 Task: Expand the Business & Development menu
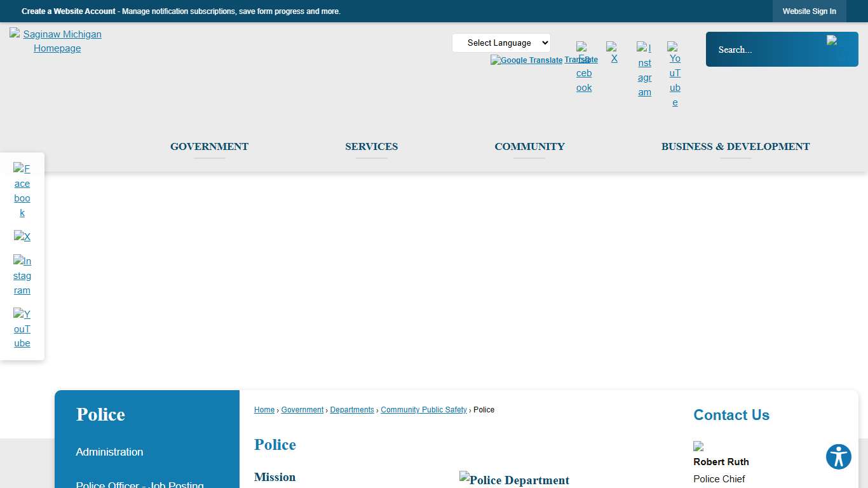735,147
